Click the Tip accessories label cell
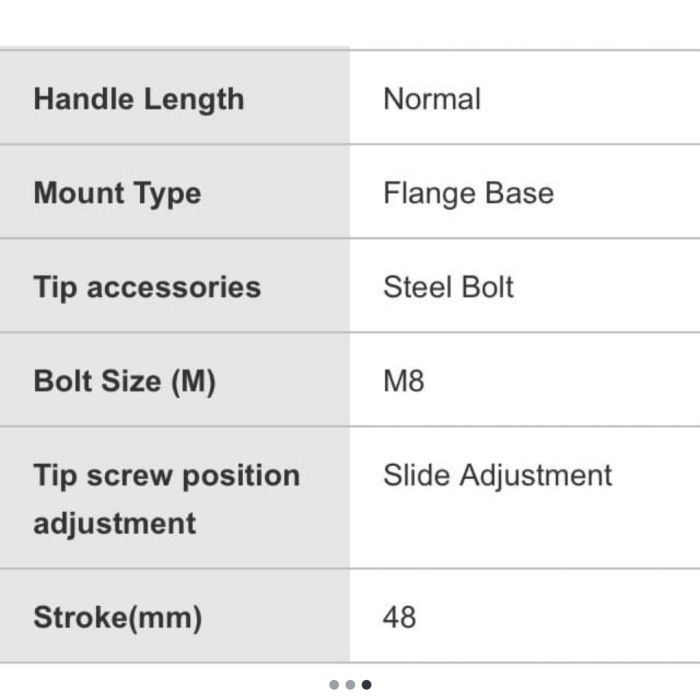700x700 pixels. pyautogui.click(x=146, y=287)
